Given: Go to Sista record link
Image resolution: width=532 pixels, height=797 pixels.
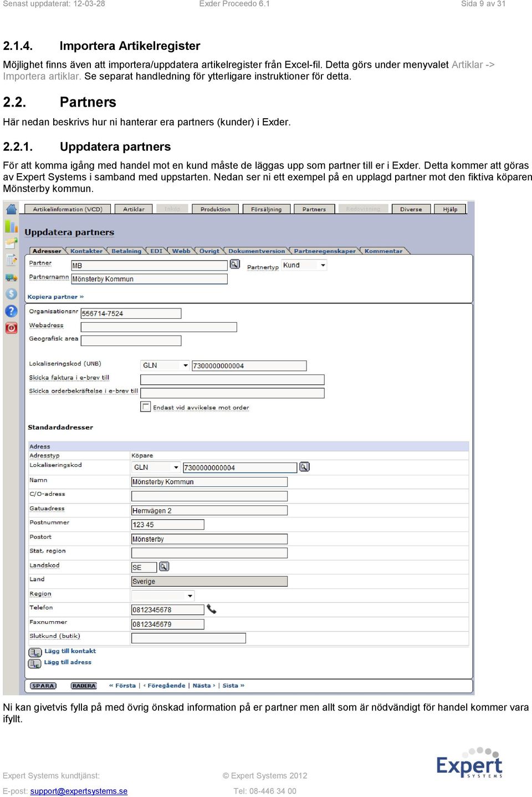Looking at the screenshot, I should [x=233, y=686].
